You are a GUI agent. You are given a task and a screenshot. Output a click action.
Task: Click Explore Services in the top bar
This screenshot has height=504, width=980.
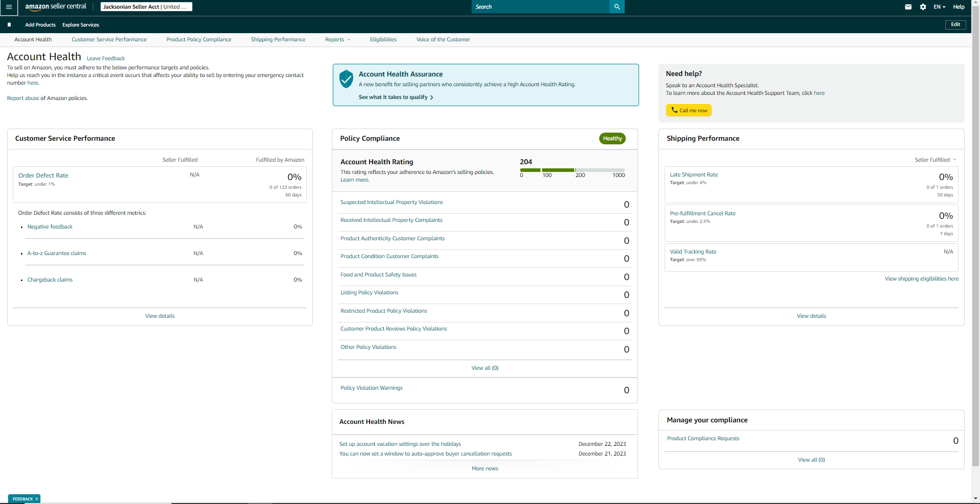[x=81, y=24]
